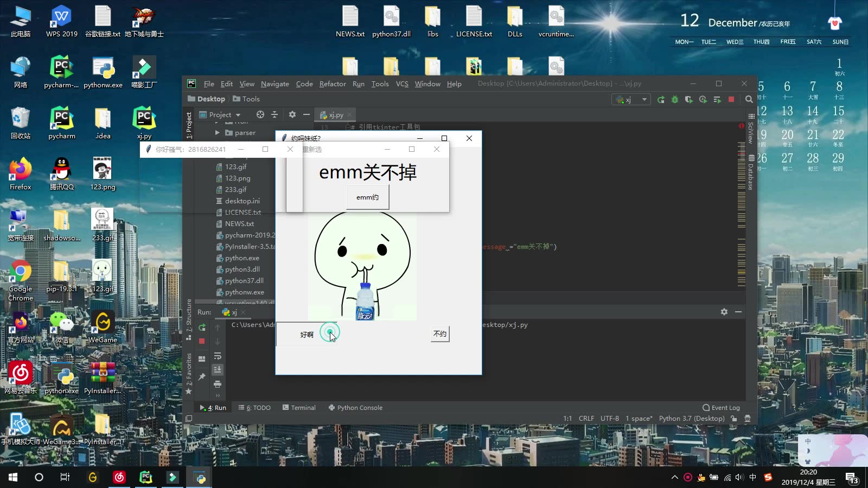Open the VCS menu

point(402,84)
